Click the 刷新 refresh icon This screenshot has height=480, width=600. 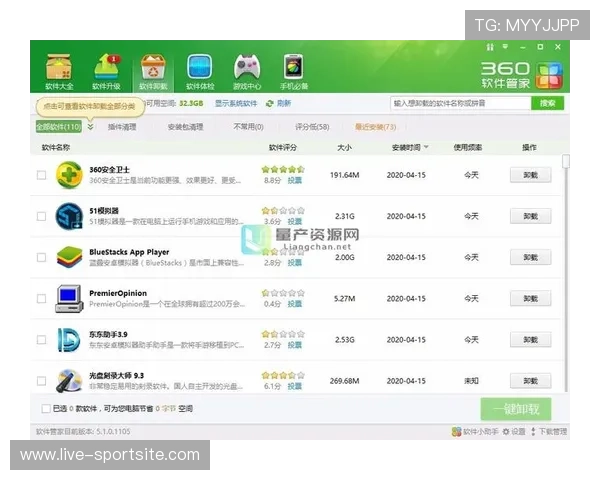[270, 103]
